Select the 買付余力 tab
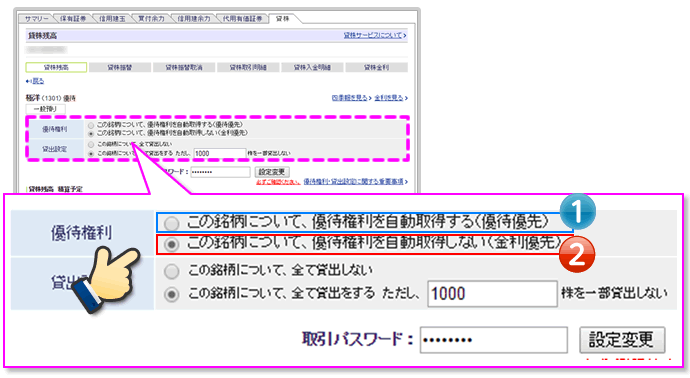This screenshot has width=690, height=378. pyautogui.click(x=151, y=18)
